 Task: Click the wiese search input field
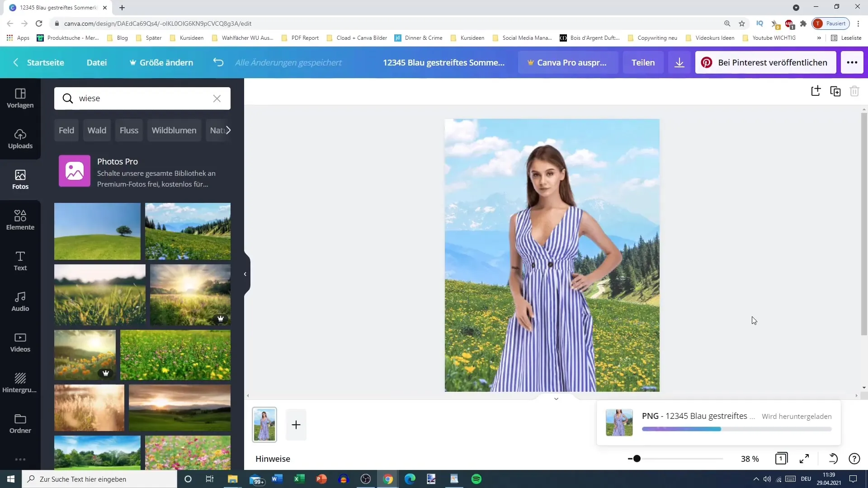[x=142, y=99]
